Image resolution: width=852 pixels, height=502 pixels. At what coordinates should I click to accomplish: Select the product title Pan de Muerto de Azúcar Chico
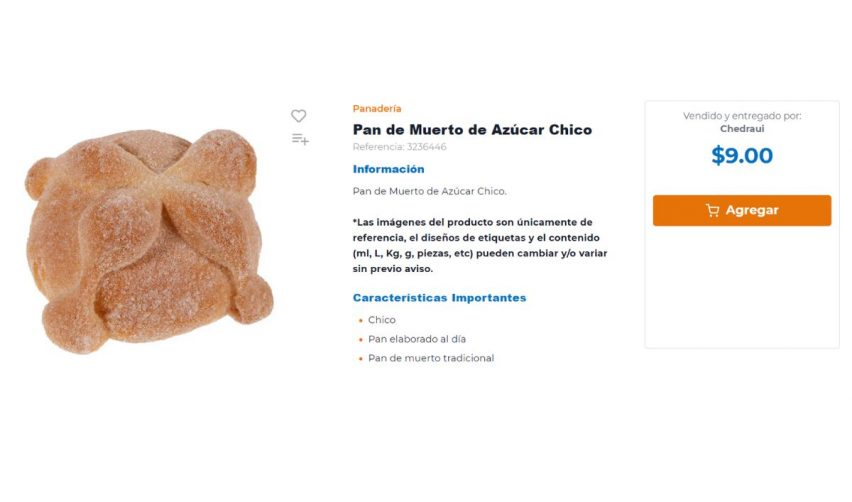(x=472, y=130)
